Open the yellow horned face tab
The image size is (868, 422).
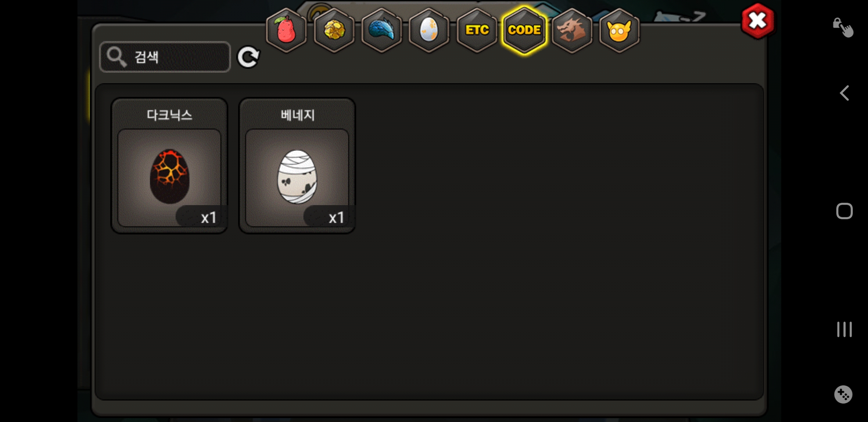pos(619,30)
